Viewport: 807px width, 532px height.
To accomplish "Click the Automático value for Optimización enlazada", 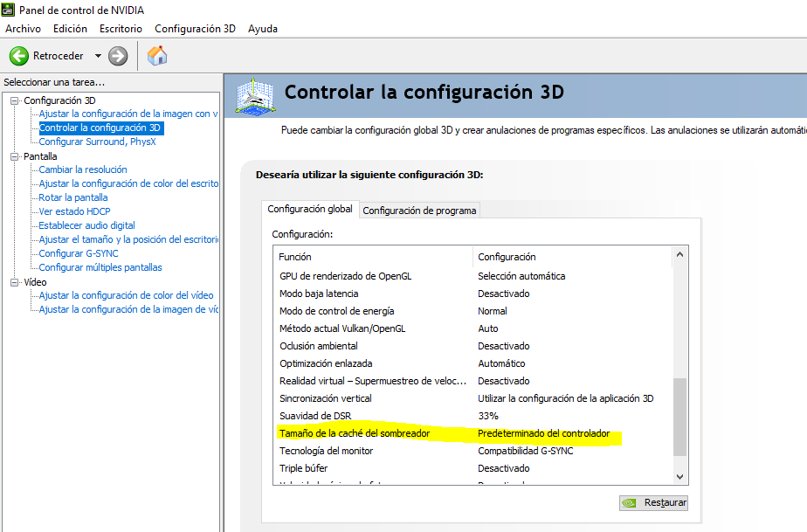I will click(501, 363).
